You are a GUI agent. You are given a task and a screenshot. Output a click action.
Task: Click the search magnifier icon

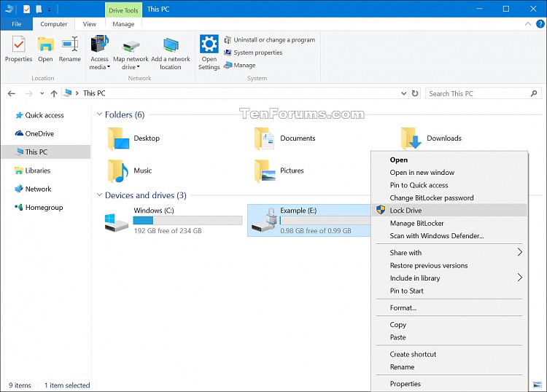[534, 93]
